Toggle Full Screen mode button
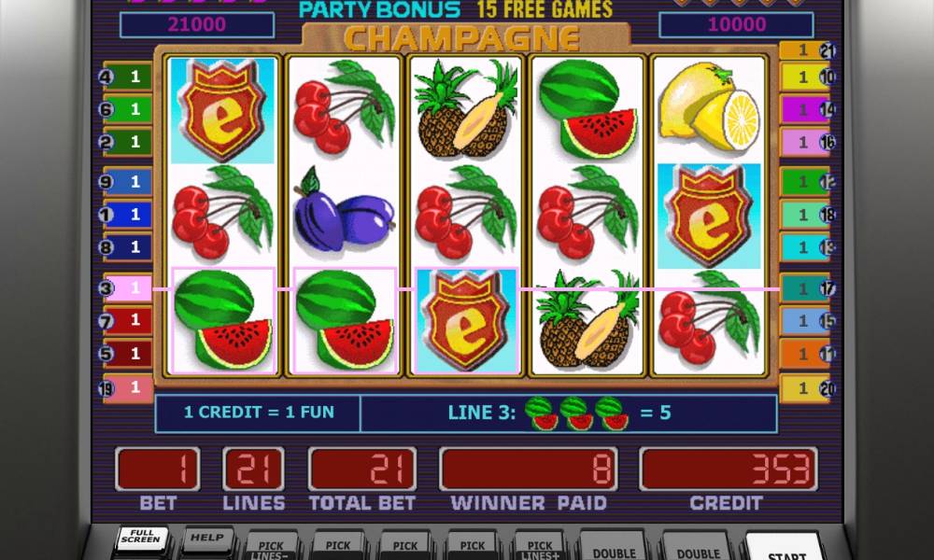This screenshot has height=560, width=934. (141, 538)
